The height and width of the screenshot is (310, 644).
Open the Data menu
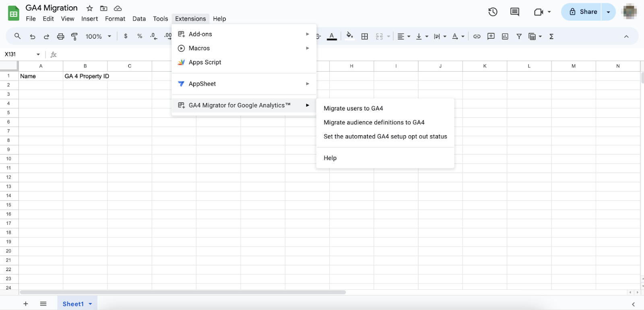pos(139,19)
